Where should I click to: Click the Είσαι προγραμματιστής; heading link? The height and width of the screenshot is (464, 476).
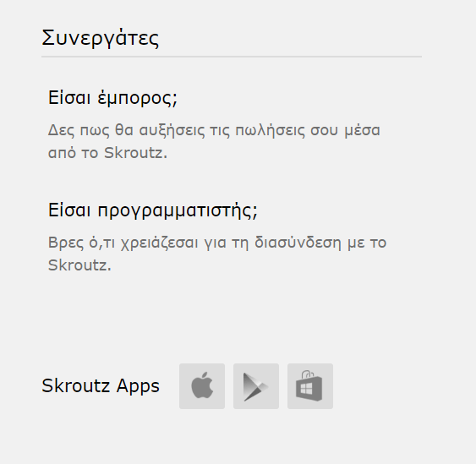(x=153, y=210)
